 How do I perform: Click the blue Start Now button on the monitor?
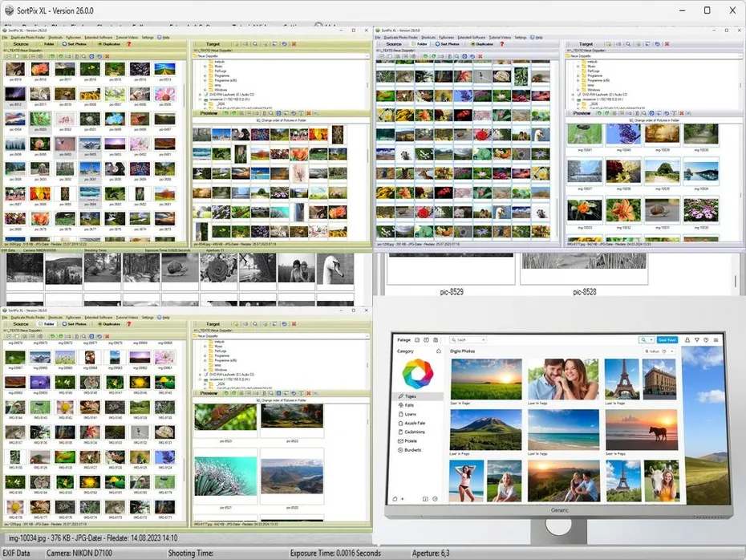(666, 339)
